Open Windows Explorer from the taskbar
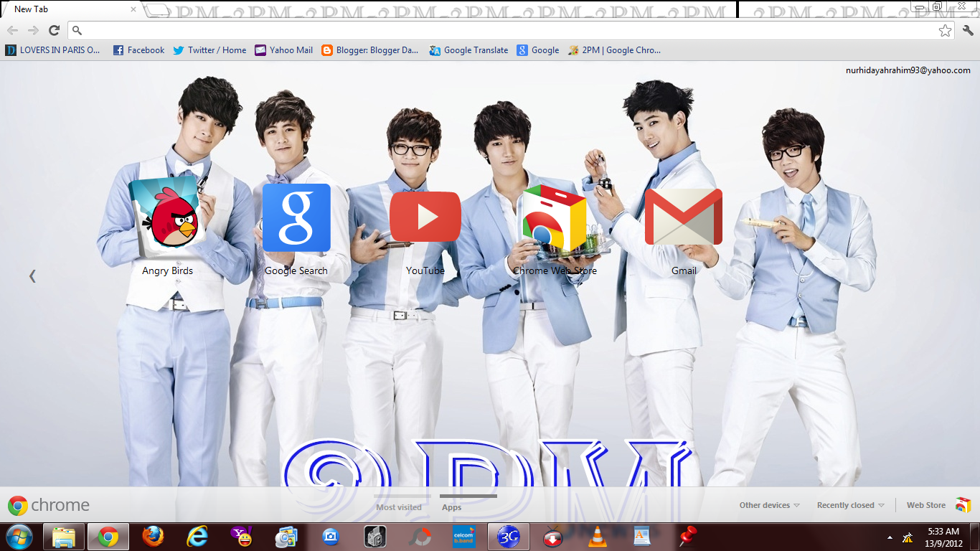980x551 pixels. pos(65,537)
